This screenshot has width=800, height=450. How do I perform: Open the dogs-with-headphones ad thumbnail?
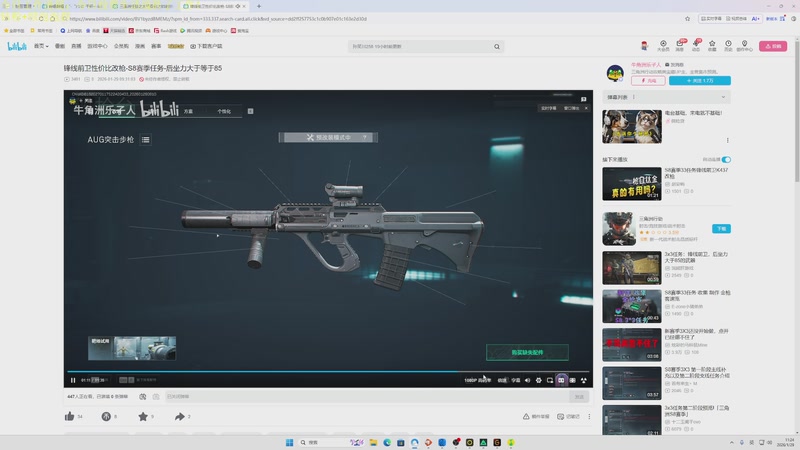[632, 127]
